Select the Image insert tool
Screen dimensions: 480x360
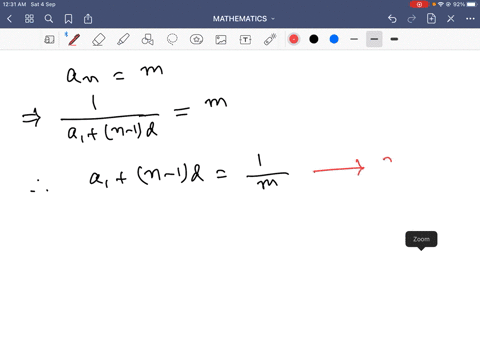coord(221,40)
